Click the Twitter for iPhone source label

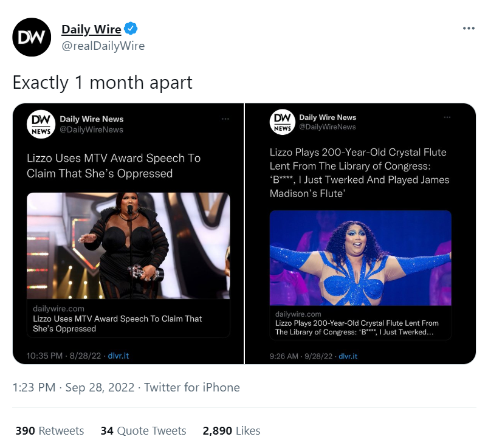coord(192,387)
